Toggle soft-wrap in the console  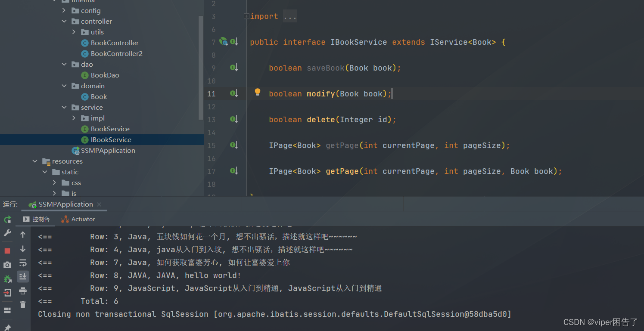click(x=23, y=263)
